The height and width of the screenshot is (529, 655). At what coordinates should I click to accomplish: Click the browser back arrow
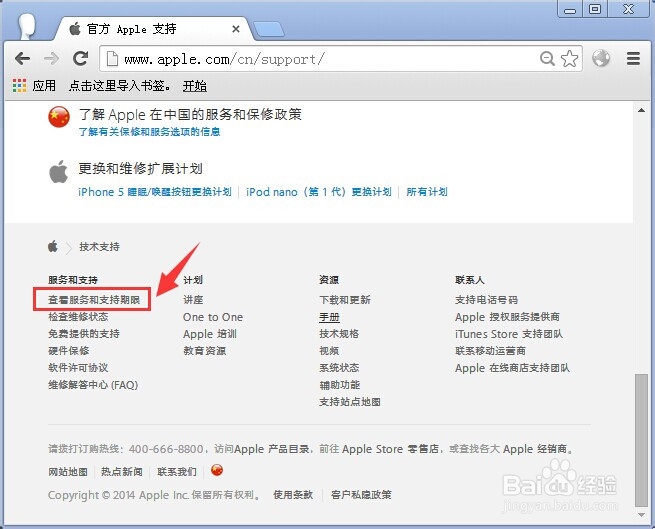22,58
